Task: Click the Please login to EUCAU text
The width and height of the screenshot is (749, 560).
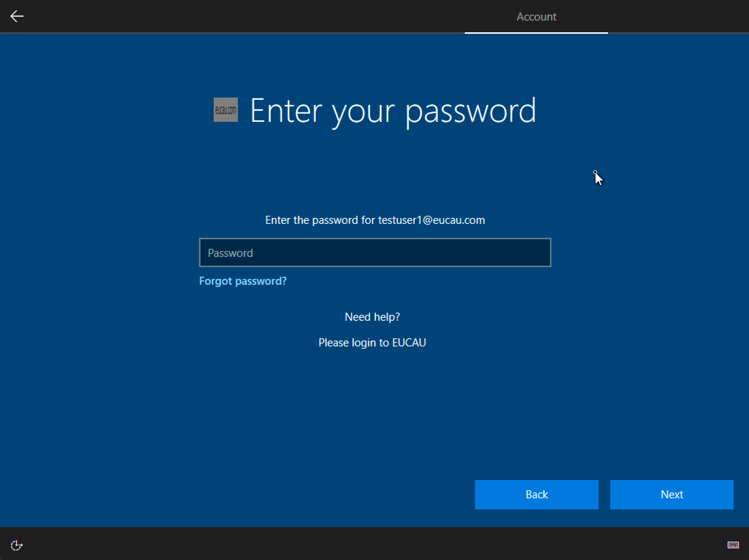Action: pyautogui.click(x=372, y=342)
